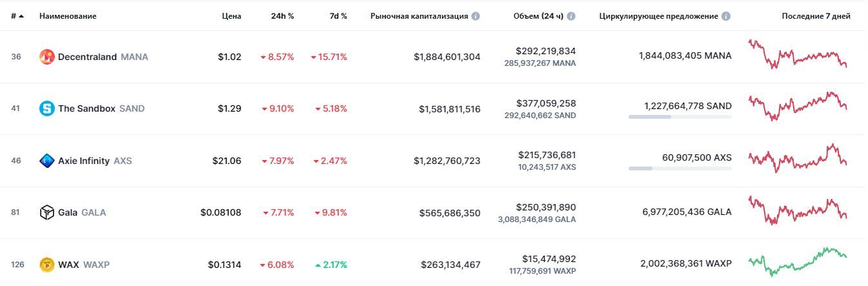The height and width of the screenshot is (286, 868).
Task: Open info icon beside Циркулирующее предложение
Action: (726, 16)
